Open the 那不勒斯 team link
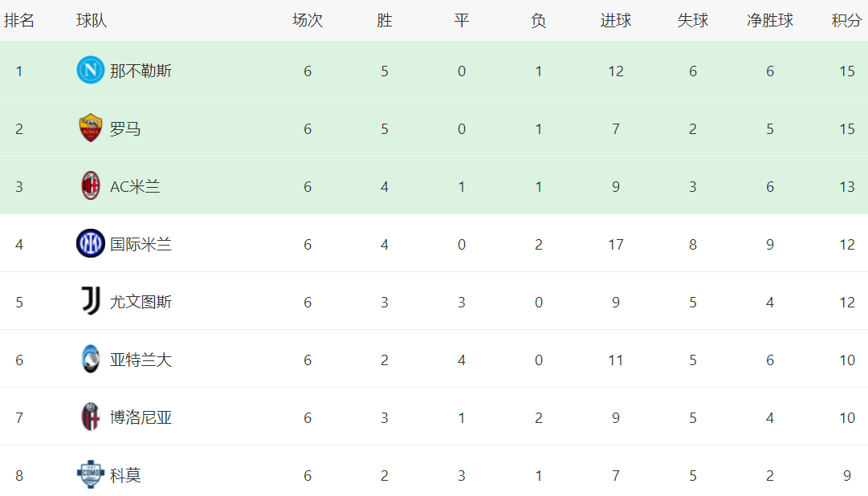Viewport: 868px width, 496px height. click(141, 71)
